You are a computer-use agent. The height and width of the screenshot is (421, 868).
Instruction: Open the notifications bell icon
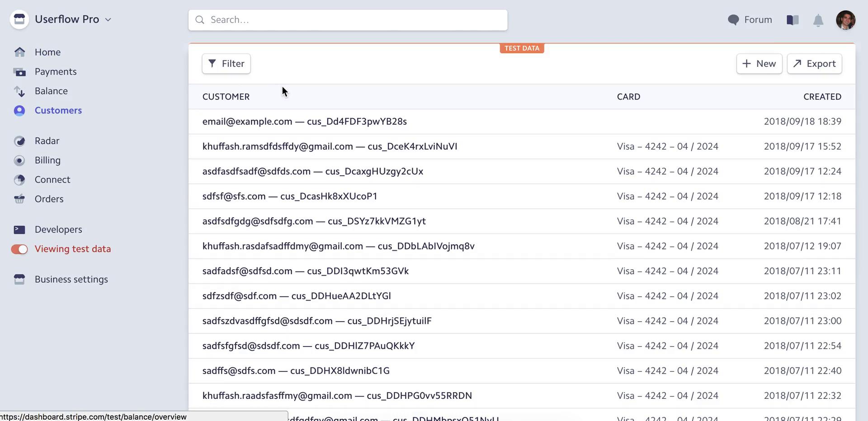(818, 20)
